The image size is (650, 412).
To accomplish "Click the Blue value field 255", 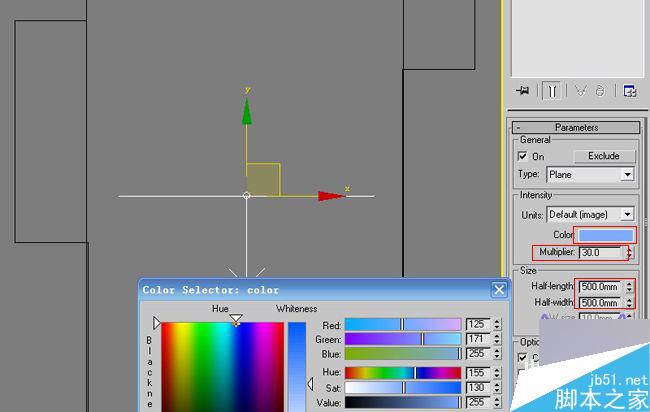I will point(479,354).
